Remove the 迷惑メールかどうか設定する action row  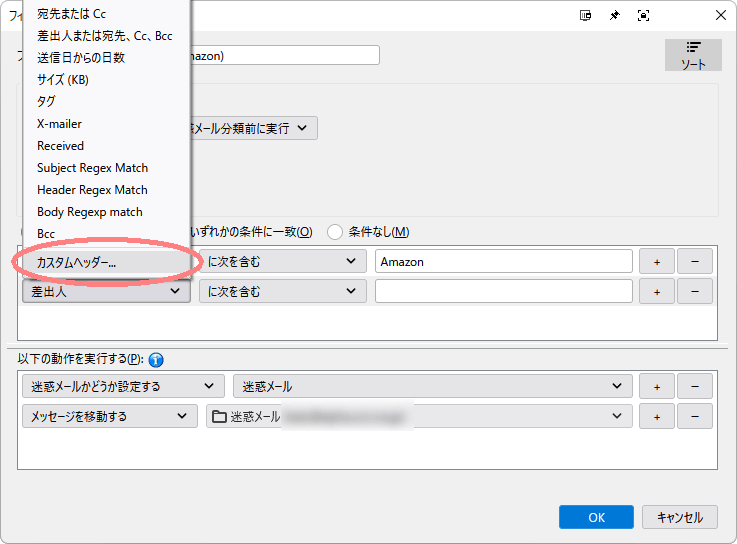[x=695, y=386]
